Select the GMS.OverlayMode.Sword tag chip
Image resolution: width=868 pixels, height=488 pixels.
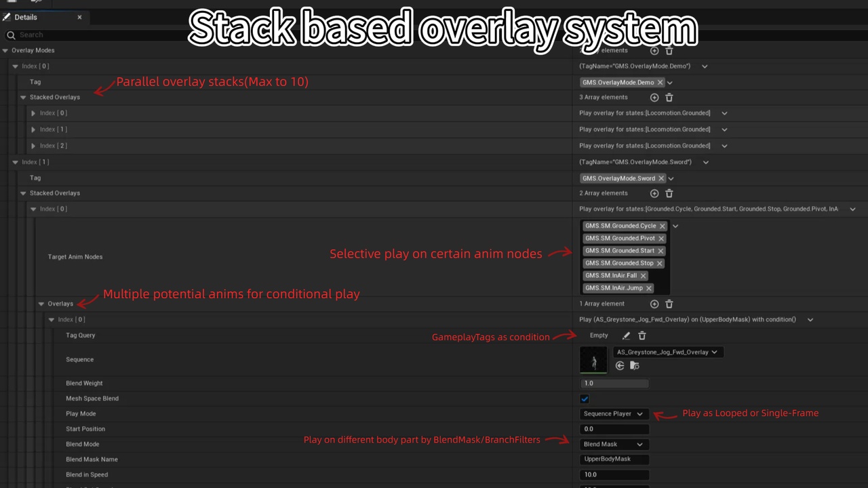tap(618, 178)
